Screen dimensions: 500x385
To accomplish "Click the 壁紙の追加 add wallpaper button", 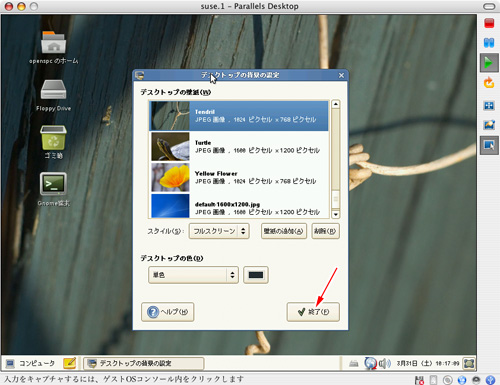I will (x=284, y=231).
